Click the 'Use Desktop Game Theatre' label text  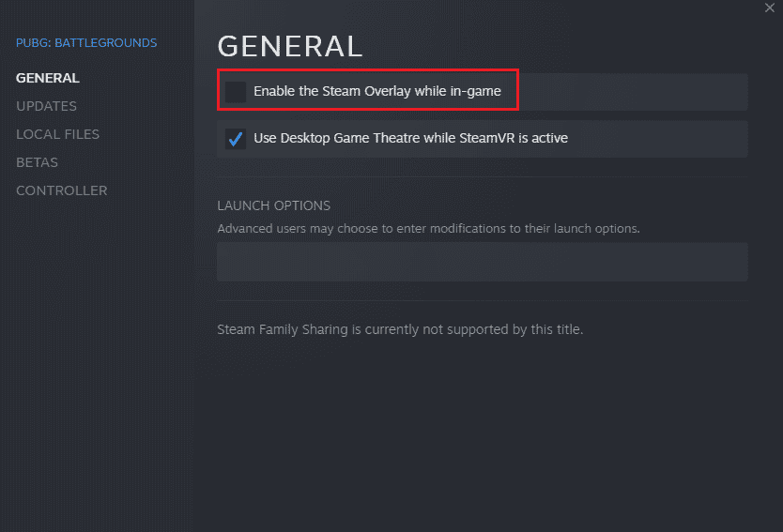click(x=410, y=139)
